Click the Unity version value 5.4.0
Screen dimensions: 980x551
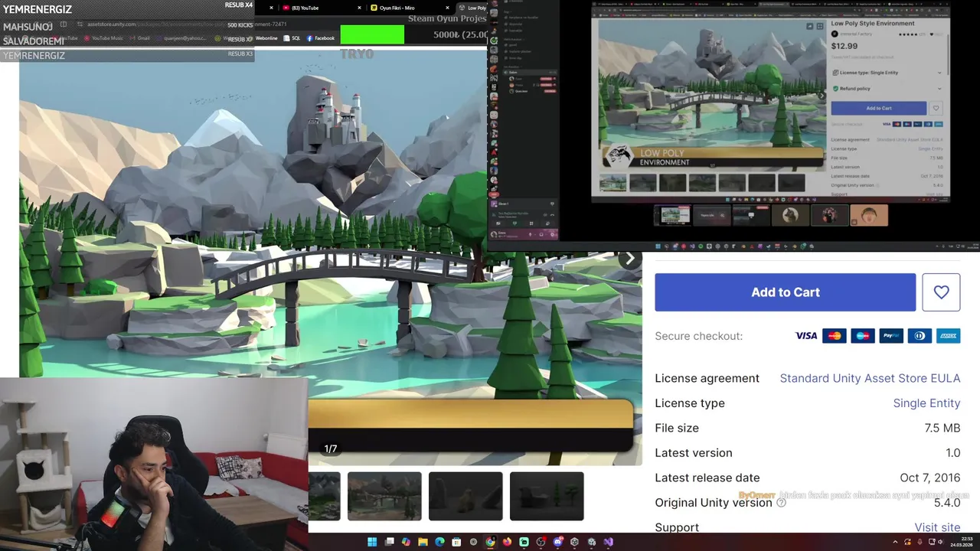[x=947, y=503]
